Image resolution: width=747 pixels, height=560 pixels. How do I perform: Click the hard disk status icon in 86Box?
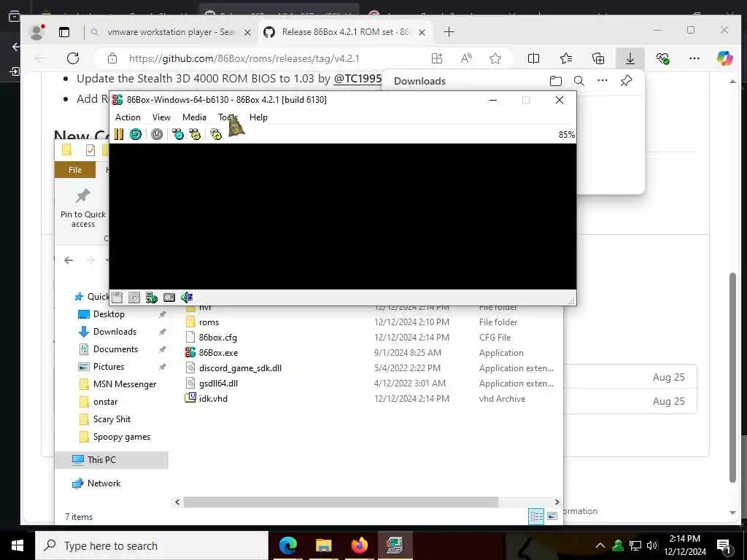click(x=169, y=297)
